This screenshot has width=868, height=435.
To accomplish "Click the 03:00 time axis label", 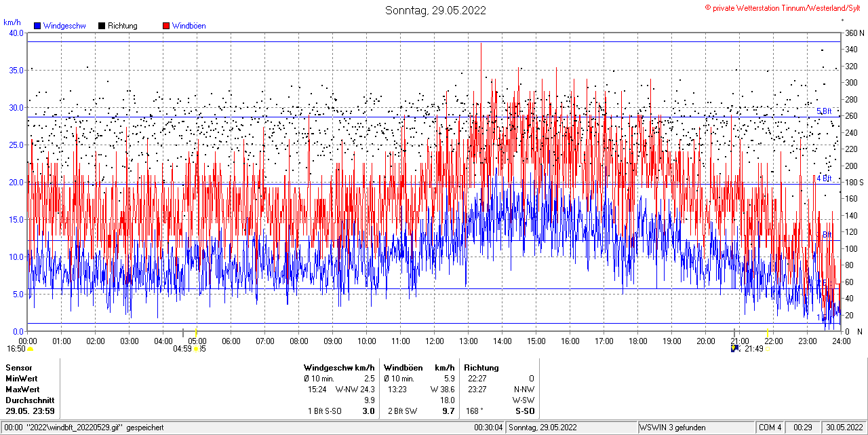I will tap(130, 341).
